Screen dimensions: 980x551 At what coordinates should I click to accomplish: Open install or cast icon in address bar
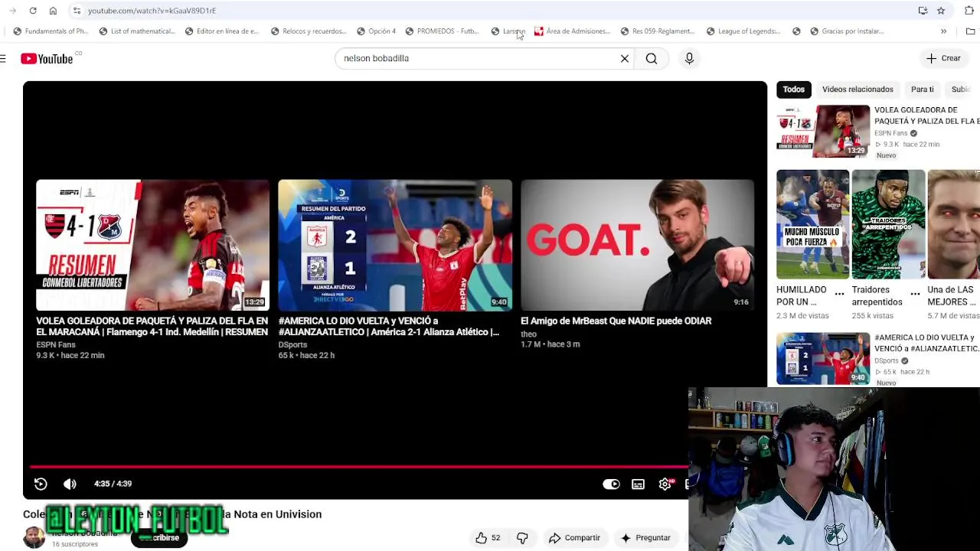tap(923, 11)
